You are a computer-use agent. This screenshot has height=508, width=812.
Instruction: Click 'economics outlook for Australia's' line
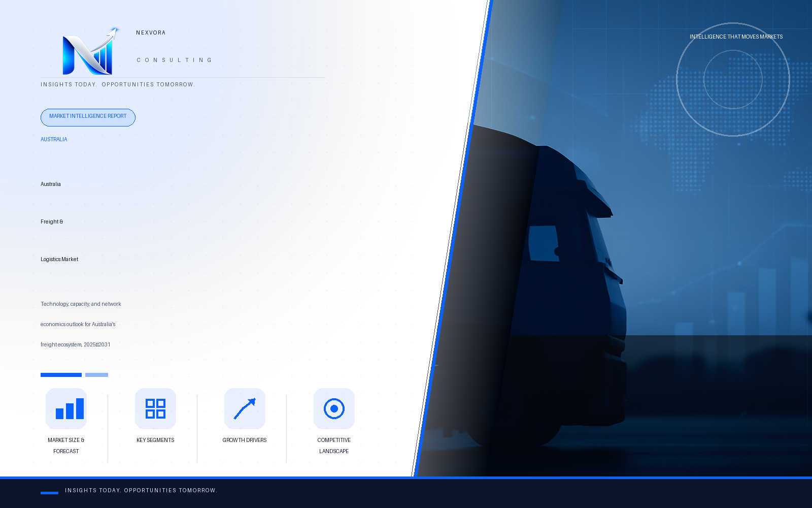(x=78, y=324)
